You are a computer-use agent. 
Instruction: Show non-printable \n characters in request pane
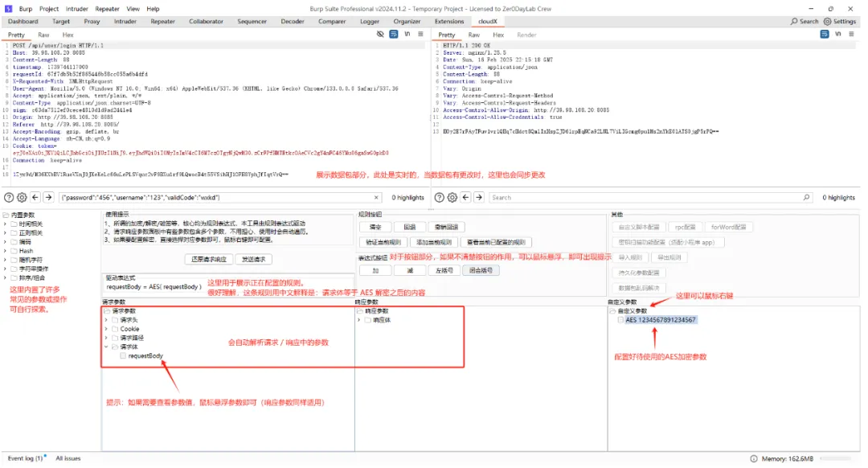pyautogui.click(x=407, y=35)
